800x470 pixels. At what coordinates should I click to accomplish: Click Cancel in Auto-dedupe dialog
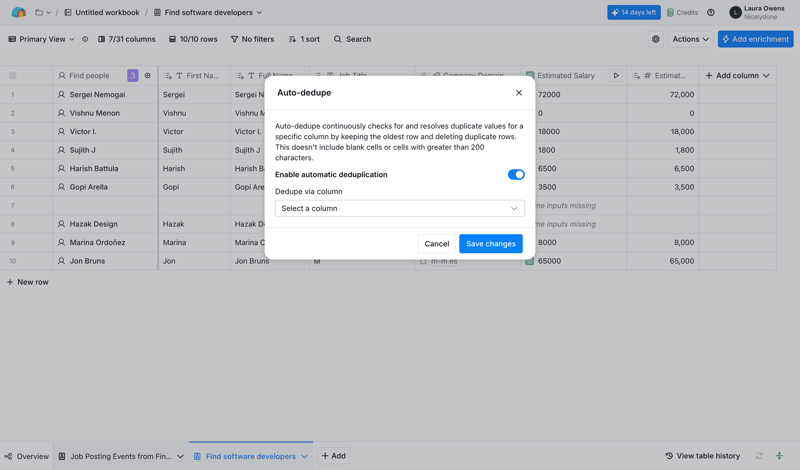tap(437, 243)
